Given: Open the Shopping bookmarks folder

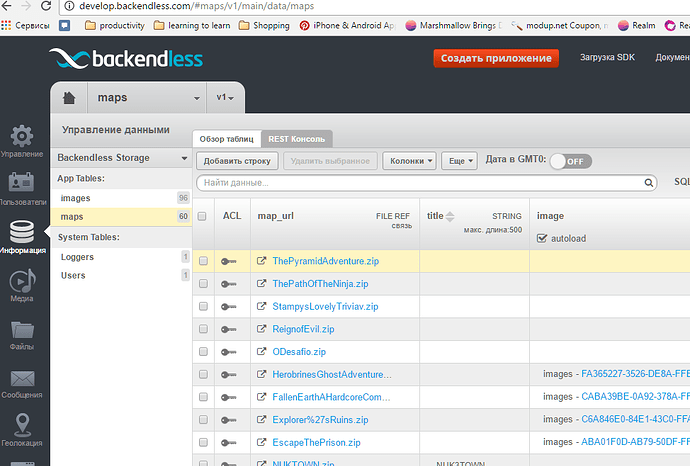Looking at the screenshot, I should pos(264,26).
